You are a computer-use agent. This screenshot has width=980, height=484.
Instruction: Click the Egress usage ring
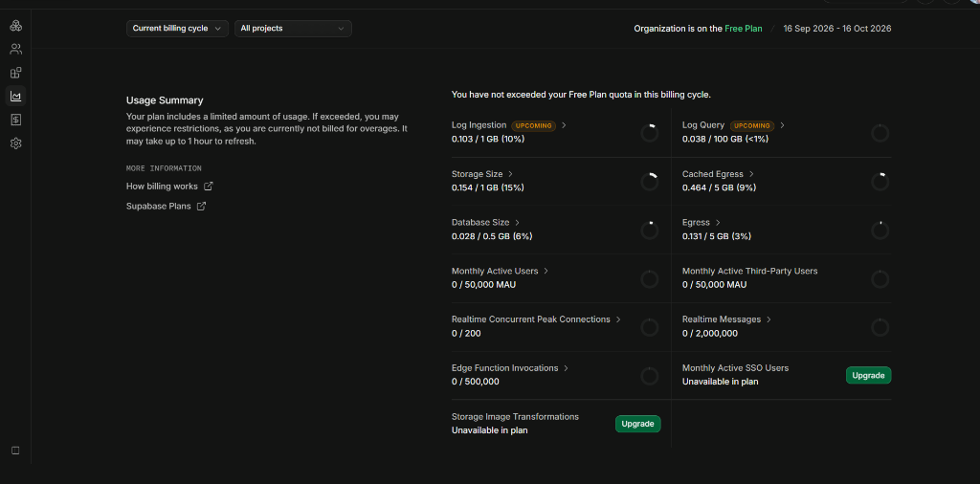point(880,230)
